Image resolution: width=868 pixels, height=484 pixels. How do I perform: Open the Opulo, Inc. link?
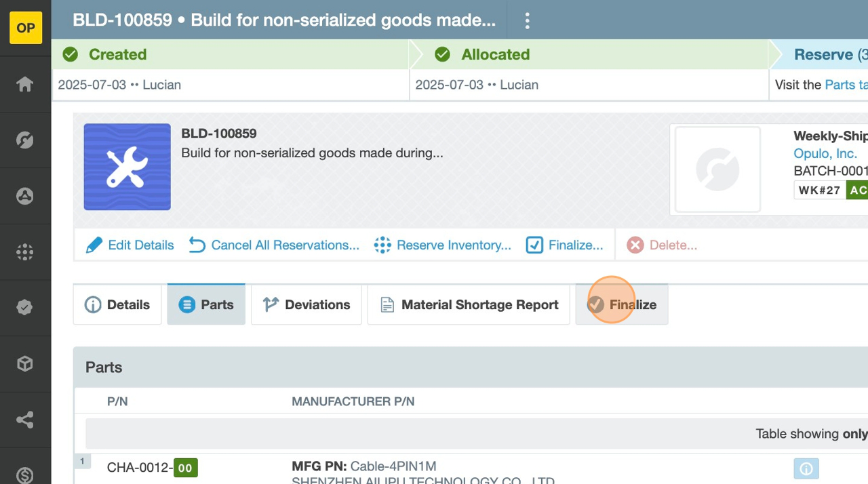pyautogui.click(x=825, y=154)
